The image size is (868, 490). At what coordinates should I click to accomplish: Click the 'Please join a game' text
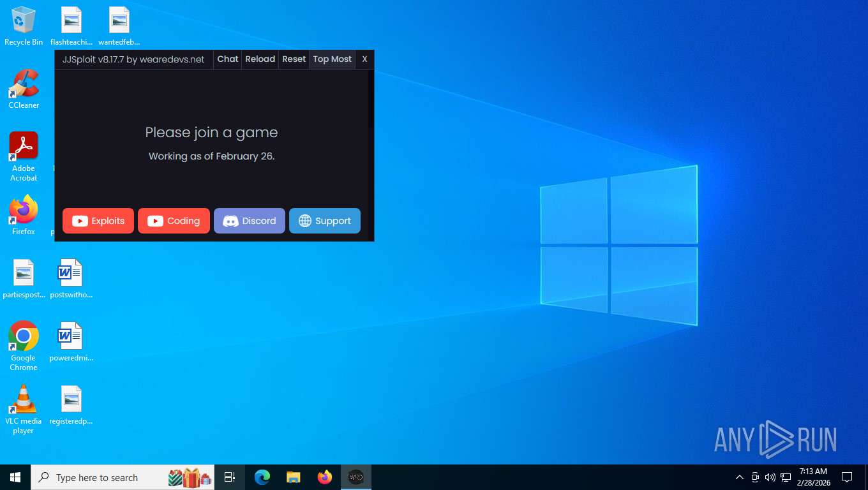211,133
